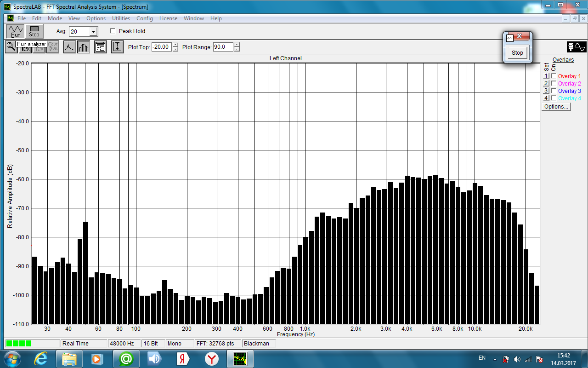The image size is (588, 368).
Task: Switch to line spectrum plot view
Action: point(69,47)
